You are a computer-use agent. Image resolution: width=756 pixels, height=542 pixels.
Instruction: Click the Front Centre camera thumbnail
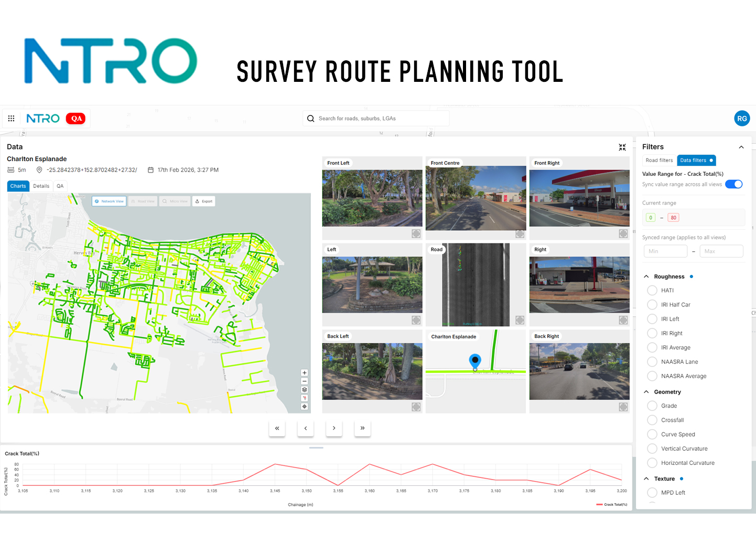[x=476, y=198]
